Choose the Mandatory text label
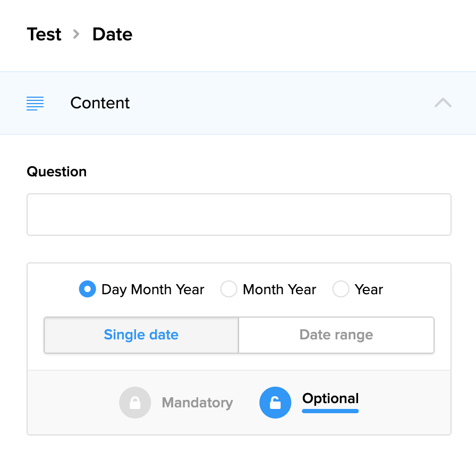The image size is (476, 461). click(x=197, y=403)
